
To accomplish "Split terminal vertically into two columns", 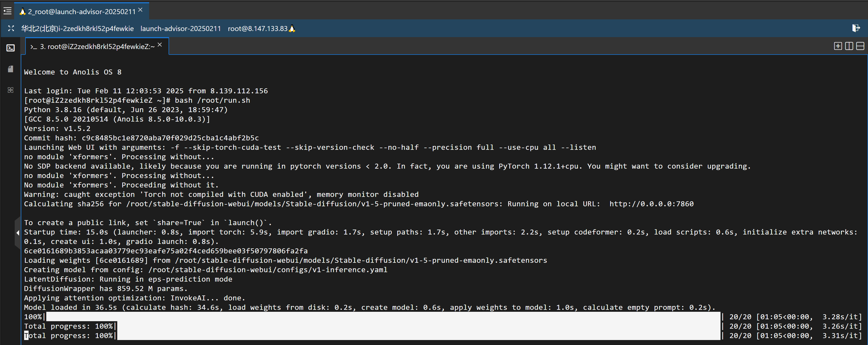I will [x=849, y=46].
